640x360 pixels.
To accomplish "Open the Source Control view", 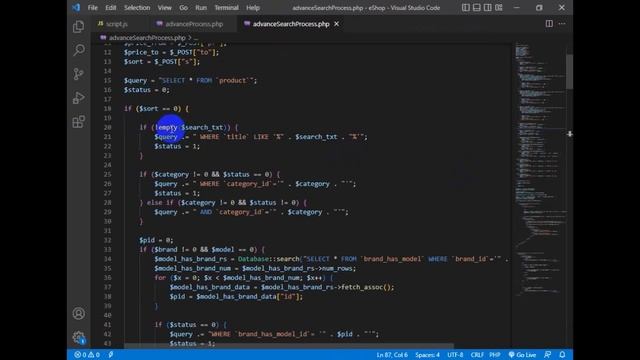I will coord(78,74).
